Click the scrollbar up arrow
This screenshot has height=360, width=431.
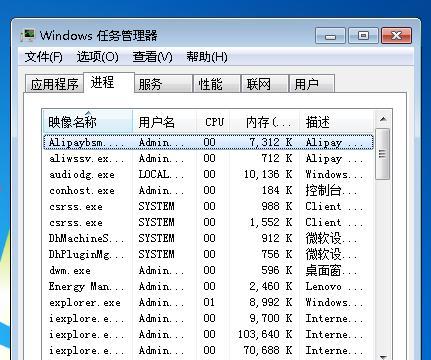(383, 119)
